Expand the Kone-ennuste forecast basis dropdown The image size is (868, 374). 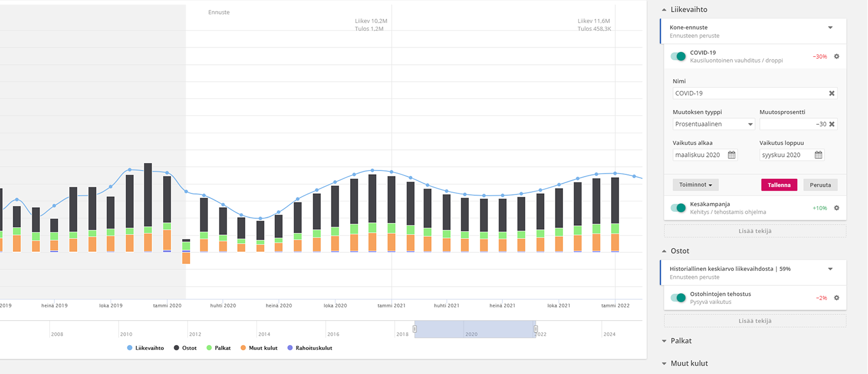click(x=830, y=27)
